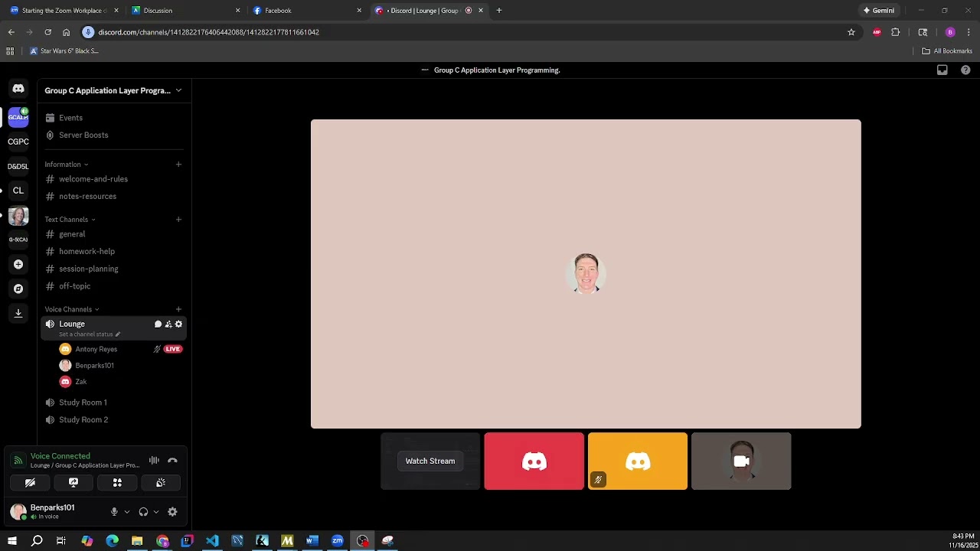
Task: Open browser Extensions puzzle icon
Action: (x=895, y=32)
